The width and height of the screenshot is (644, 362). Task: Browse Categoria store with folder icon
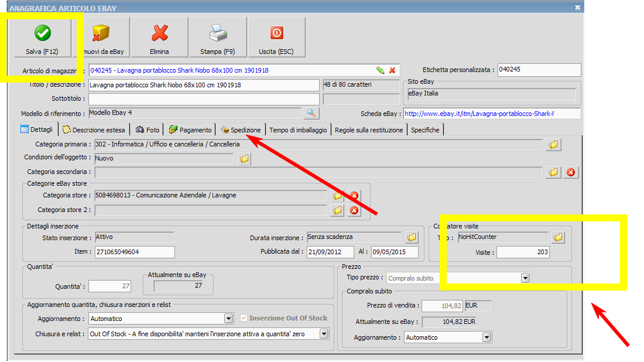(338, 196)
